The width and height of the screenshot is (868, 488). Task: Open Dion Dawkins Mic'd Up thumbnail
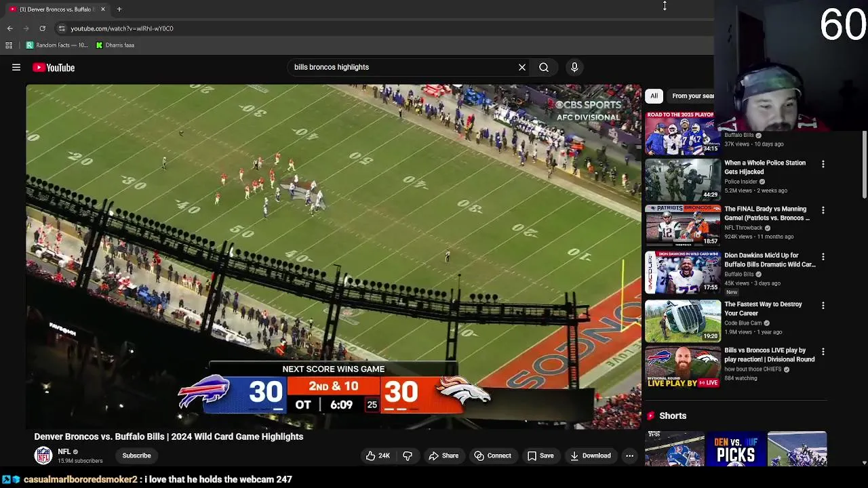683,272
